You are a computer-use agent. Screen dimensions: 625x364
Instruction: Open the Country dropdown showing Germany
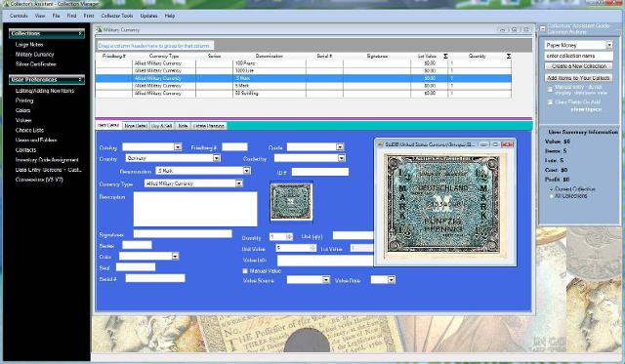[x=216, y=158]
